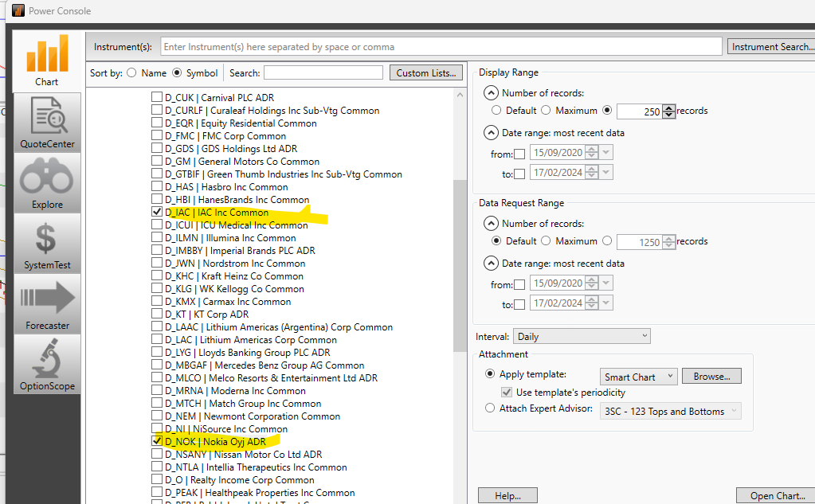The height and width of the screenshot is (504, 815).
Task: Check D_CUK Carnival PLC ADR
Action: pos(156,96)
